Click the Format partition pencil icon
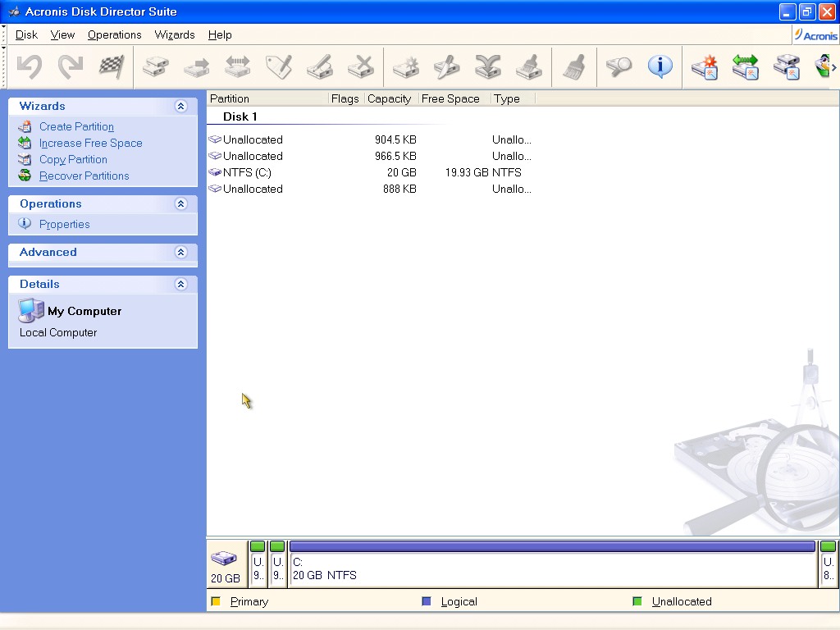 pos(320,67)
